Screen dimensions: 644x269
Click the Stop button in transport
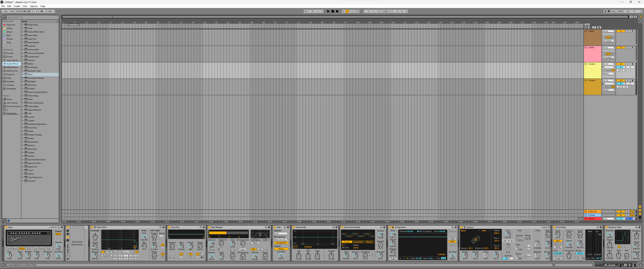click(333, 11)
